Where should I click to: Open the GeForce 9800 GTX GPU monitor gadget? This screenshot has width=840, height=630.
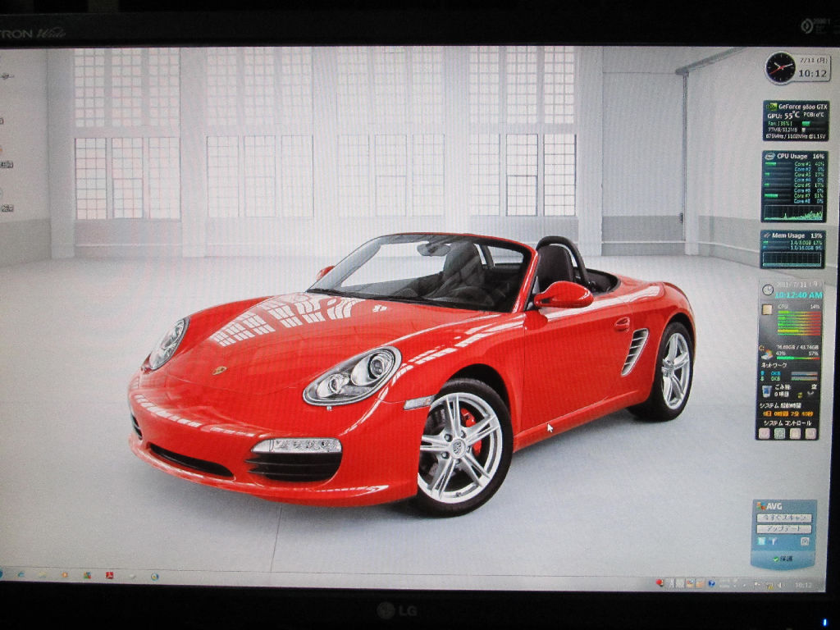pos(795,121)
